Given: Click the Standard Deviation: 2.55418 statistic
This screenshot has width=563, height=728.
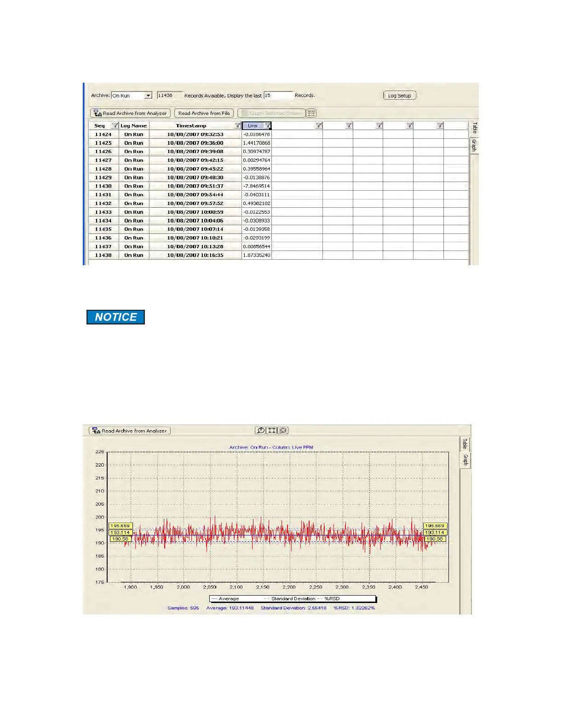Looking at the screenshot, I should point(293,608).
